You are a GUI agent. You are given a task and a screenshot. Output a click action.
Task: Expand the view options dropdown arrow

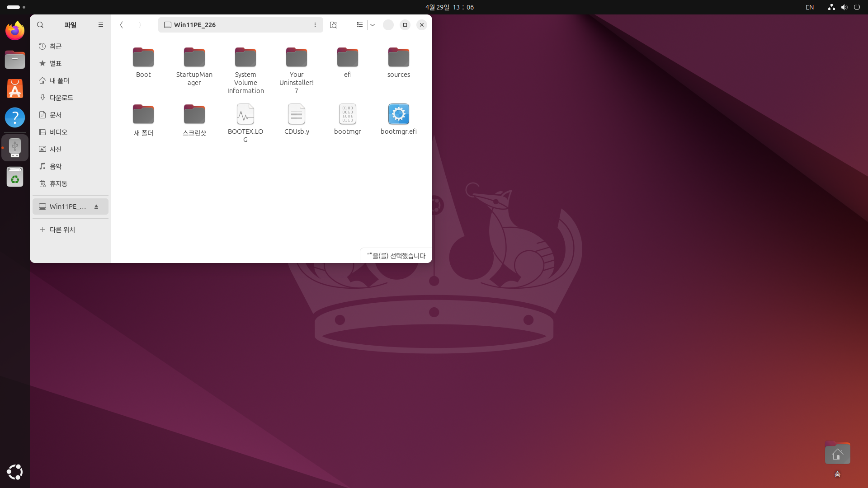coord(373,25)
